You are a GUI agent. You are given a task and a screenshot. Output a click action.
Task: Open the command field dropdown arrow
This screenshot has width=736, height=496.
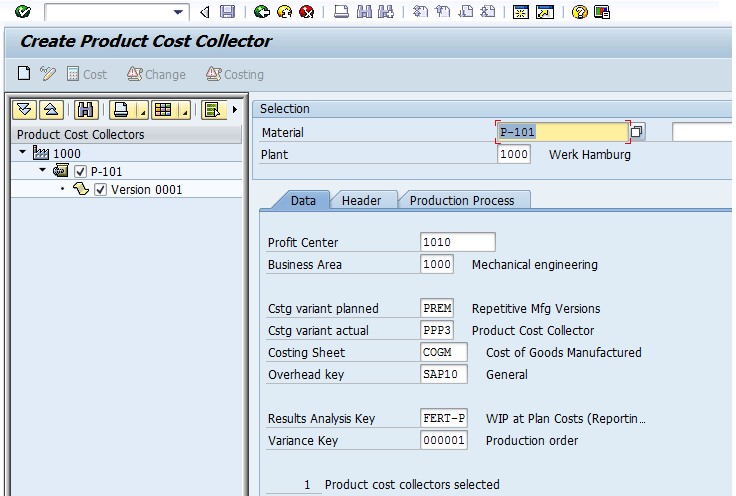coord(179,12)
